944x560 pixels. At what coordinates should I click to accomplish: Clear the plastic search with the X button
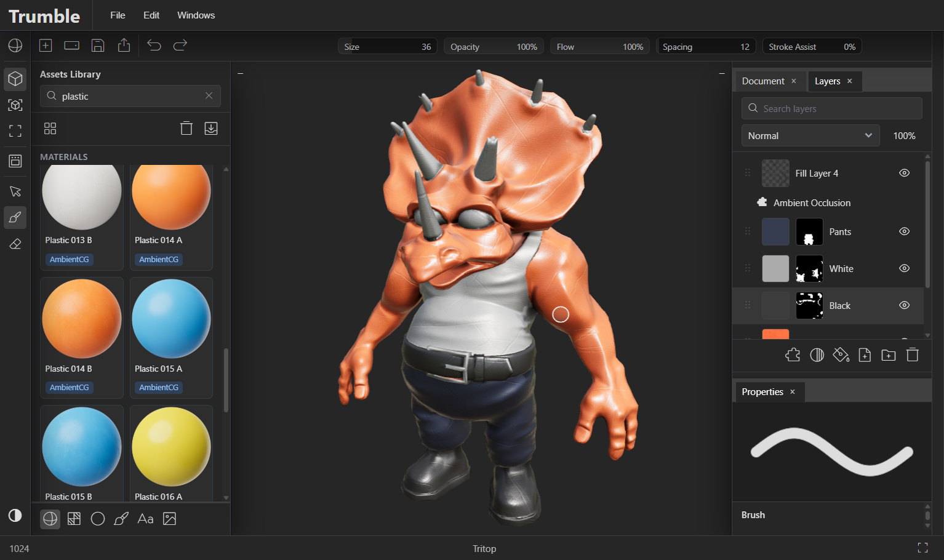click(209, 96)
